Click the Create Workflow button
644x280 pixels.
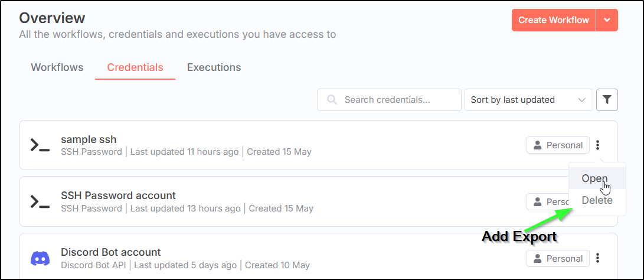[553, 20]
